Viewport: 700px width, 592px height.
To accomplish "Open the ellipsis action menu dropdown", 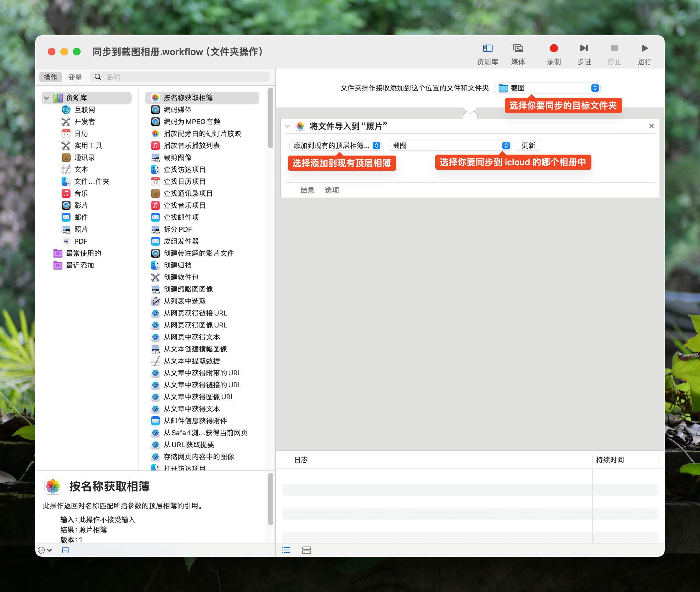I will click(x=45, y=550).
